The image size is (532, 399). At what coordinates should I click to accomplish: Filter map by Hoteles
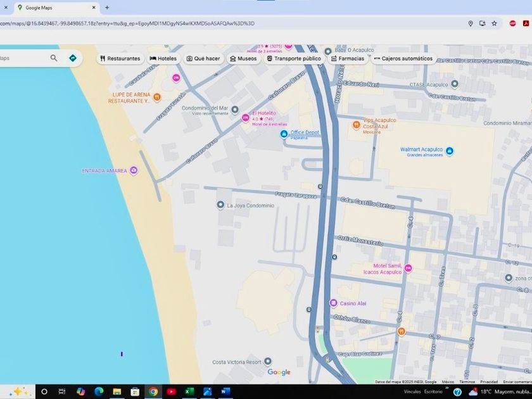point(163,58)
